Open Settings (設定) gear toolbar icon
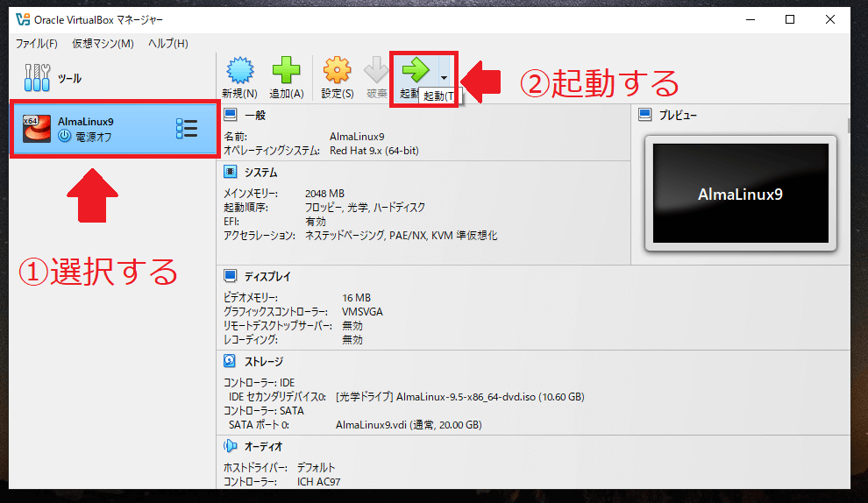 tap(338, 71)
